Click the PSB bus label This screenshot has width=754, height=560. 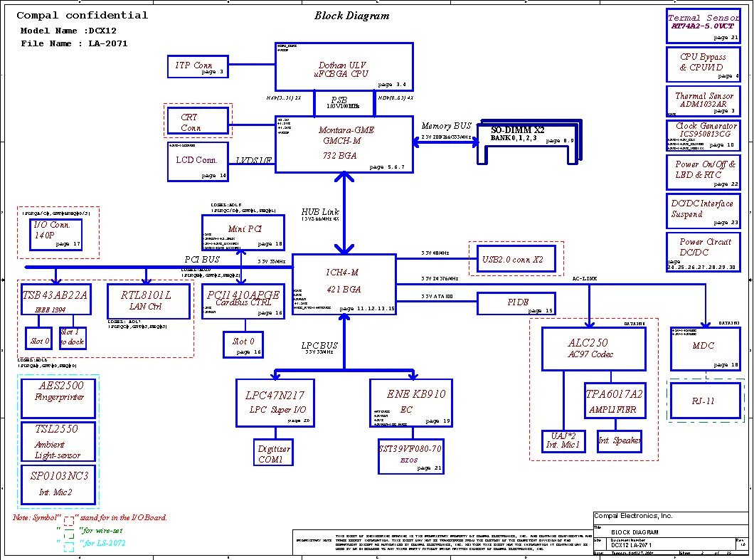[x=339, y=100]
